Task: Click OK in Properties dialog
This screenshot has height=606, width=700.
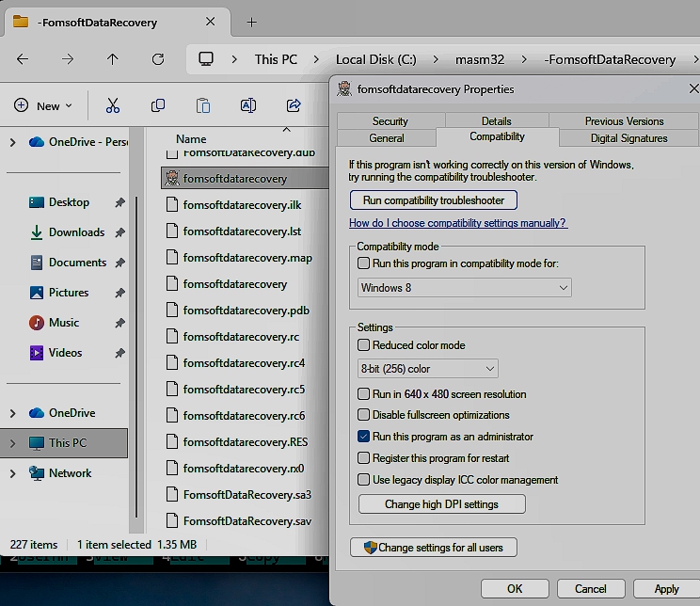Action: (515, 588)
